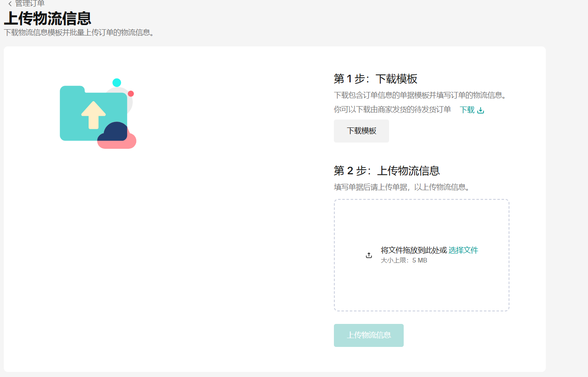Click the upload arrow icon in drop zone

[x=369, y=255]
